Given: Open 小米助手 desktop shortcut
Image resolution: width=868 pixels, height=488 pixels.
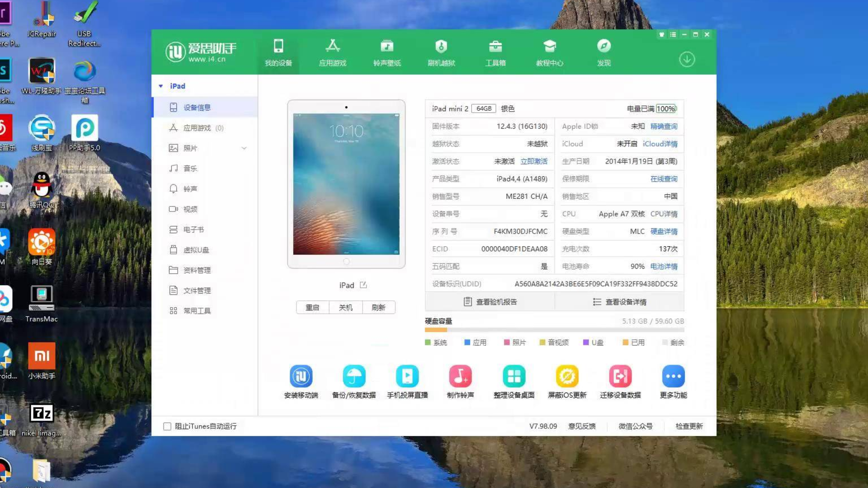Looking at the screenshot, I should [x=42, y=361].
